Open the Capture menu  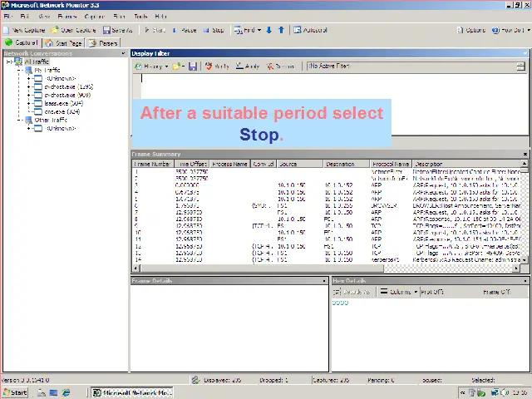point(94,17)
